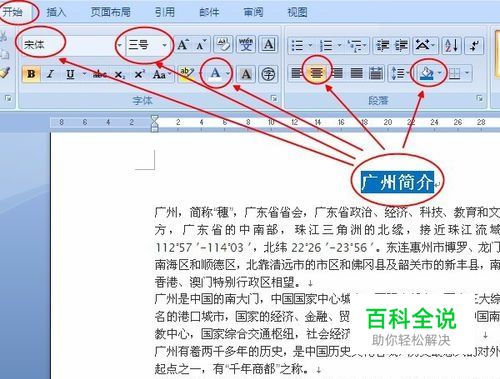
Task: Click paragraph starting 广州，简称"穗"
Action: (327, 212)
